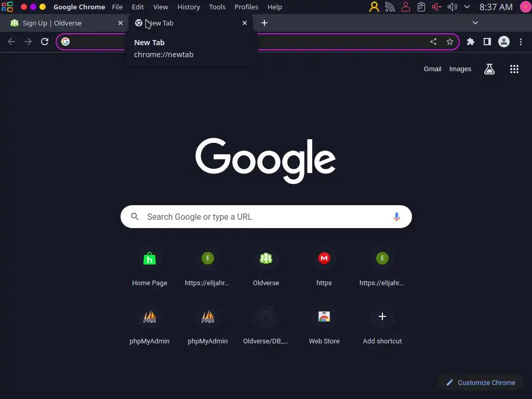The image size is (532, 399).
Task: Focus the Search Google or type URL box
Action: 266,217
